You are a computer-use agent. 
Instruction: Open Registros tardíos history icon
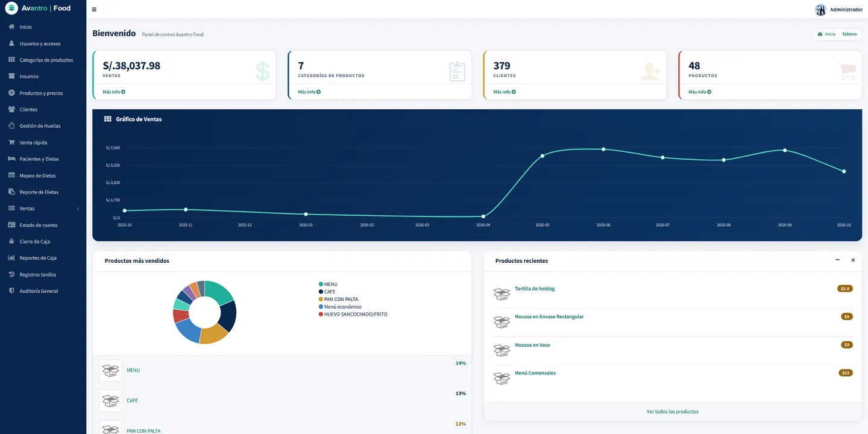(11, 274)
